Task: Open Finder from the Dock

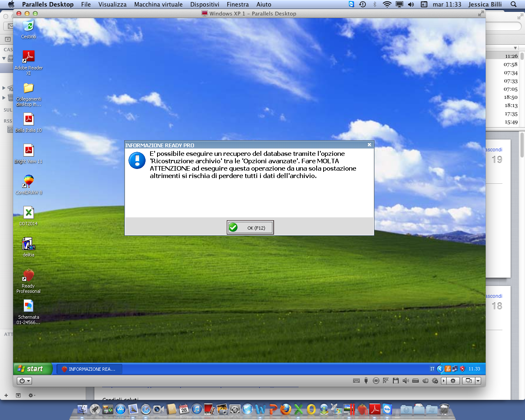Action: 82,409
